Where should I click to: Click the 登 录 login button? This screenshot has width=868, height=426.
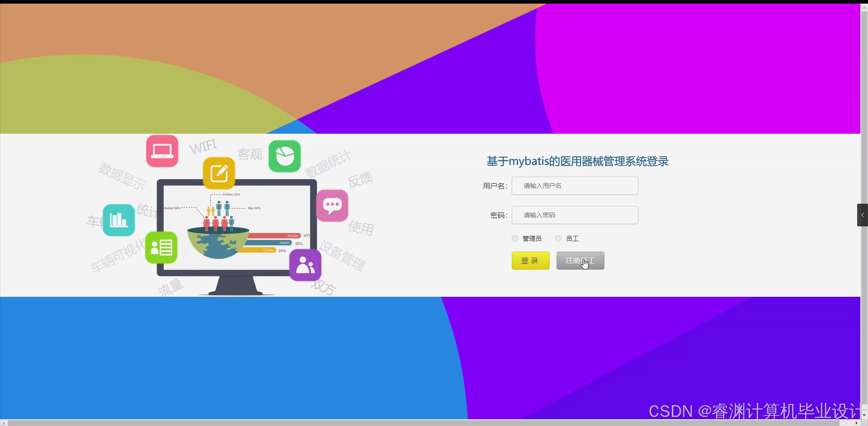pyautogui.click(x=530, y=260)
